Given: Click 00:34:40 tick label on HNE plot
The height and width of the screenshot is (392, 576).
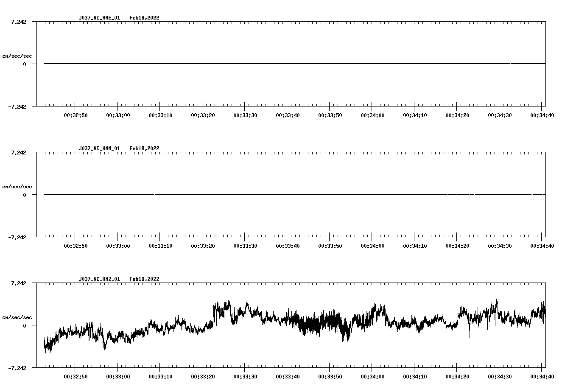Looking at the screenshot, I should pyautogui.click(x=542, y=115).
